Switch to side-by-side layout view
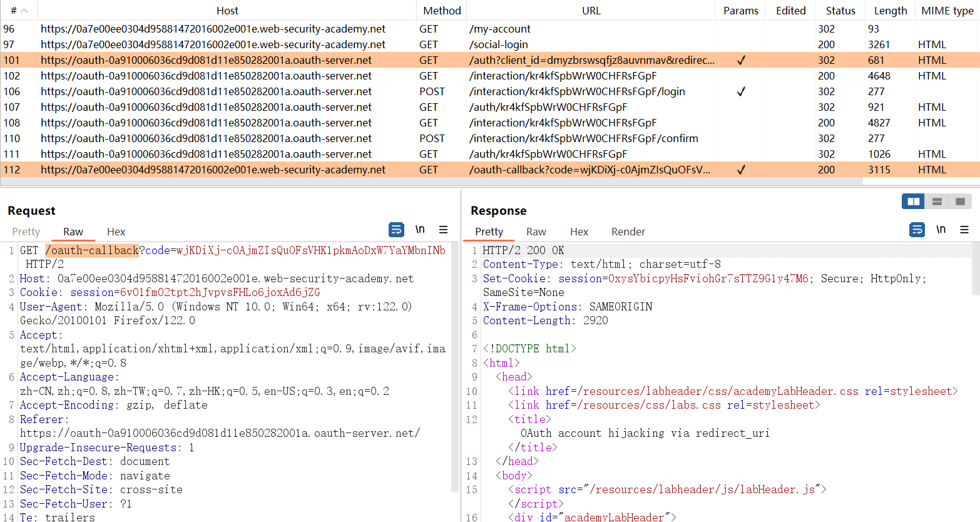The height and width of the screenshot is (522, 980). (913, 202)
